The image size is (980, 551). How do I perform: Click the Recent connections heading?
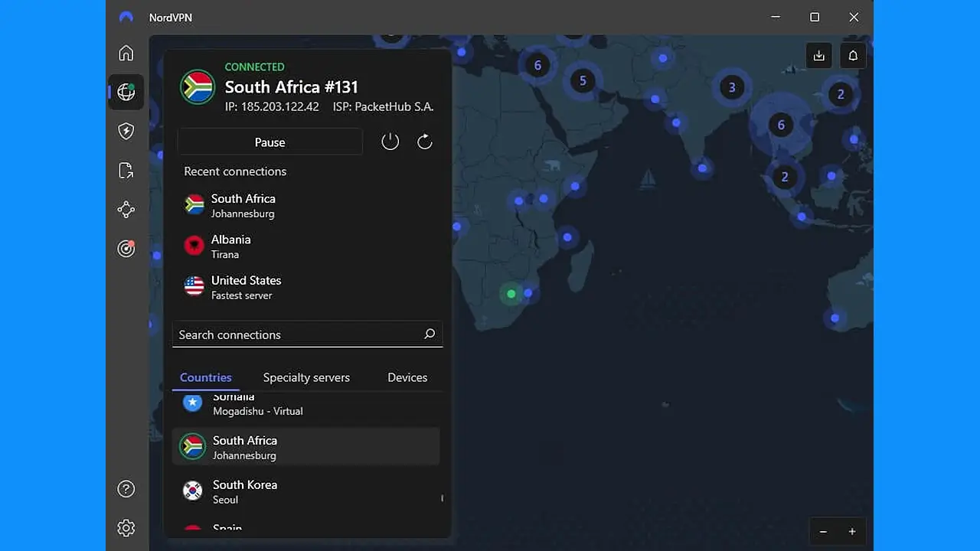pyautogui.click(x=235, y=171)
